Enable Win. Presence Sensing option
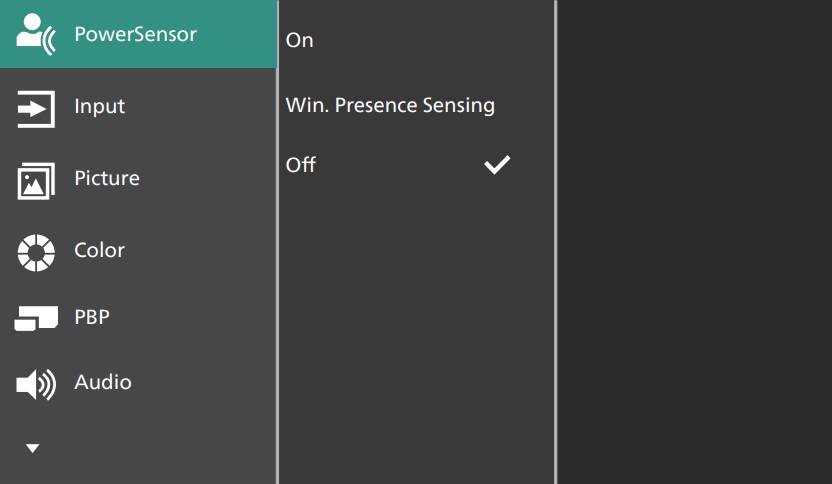This screenshot has width=832, height=484. (x=390, y=105)
